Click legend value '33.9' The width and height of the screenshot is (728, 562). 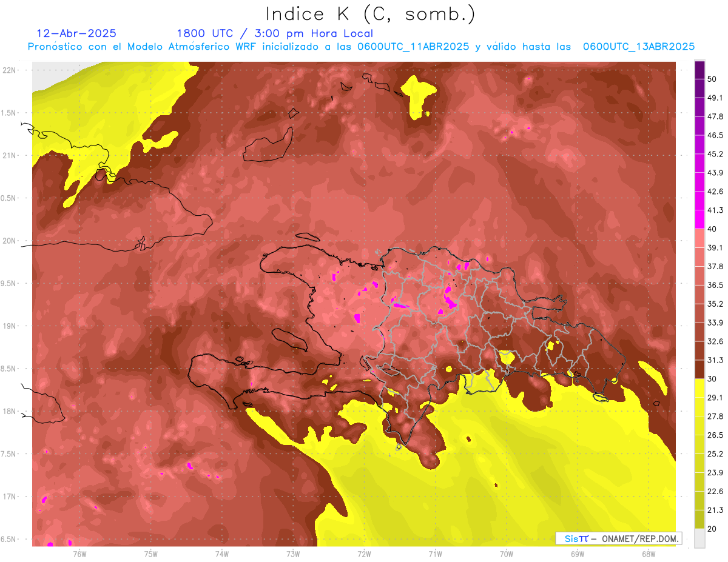tap(715, 323)
